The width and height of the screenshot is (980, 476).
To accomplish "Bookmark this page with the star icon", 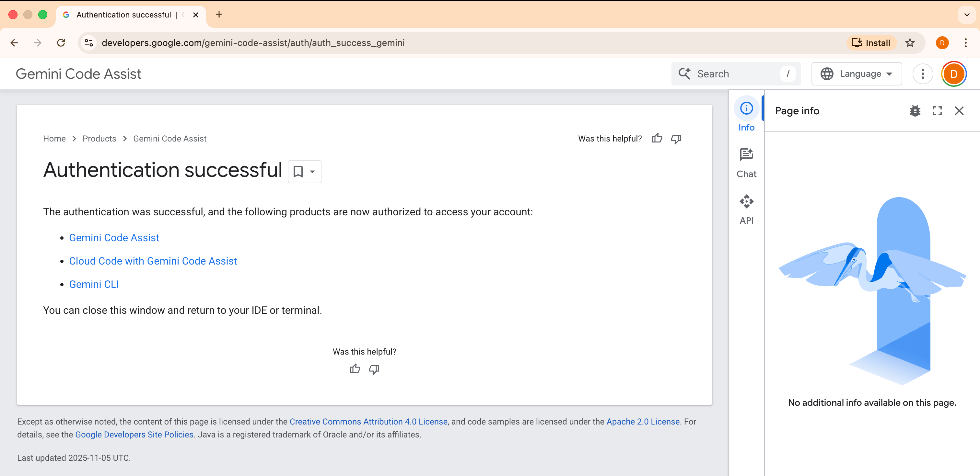I will [910, 43].
